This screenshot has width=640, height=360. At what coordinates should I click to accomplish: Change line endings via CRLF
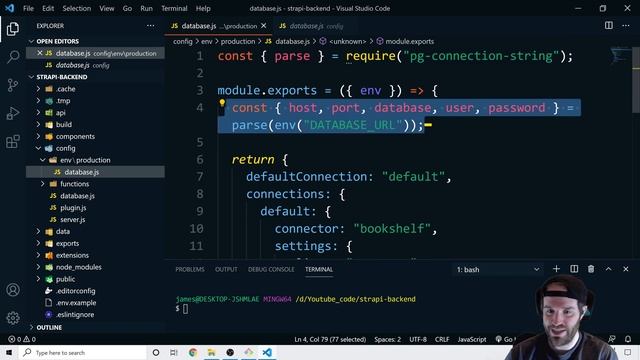coord(442,339)
